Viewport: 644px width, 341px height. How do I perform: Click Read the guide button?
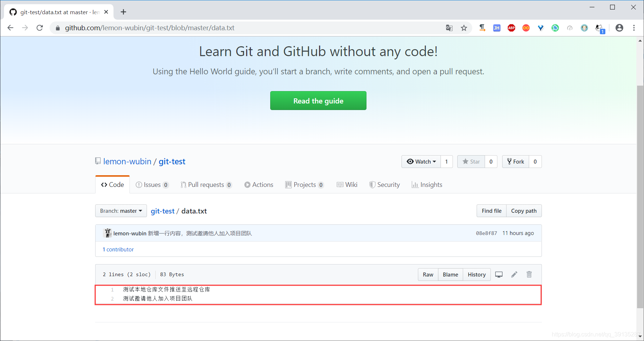click(318, 101)
